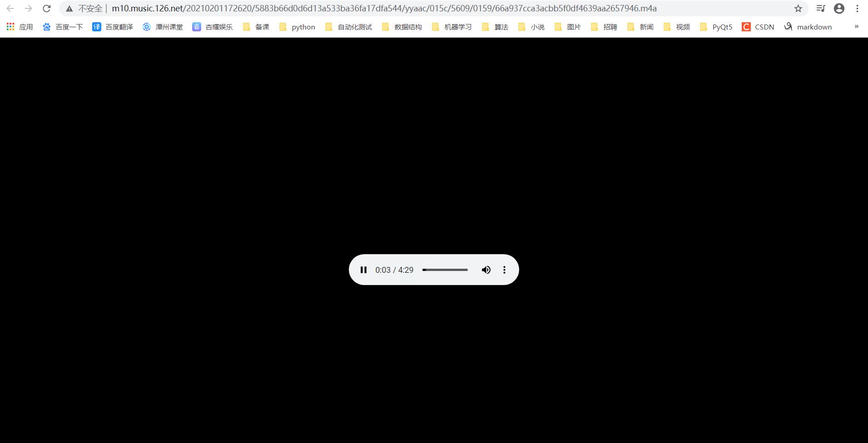Open the PyQt5 bookmark folder

pyautogui.click(x=716, y=27)
